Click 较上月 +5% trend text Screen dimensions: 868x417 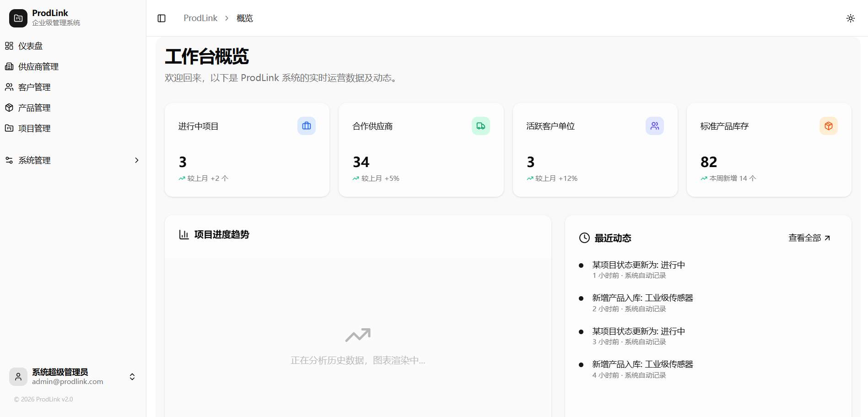[380, 179]
